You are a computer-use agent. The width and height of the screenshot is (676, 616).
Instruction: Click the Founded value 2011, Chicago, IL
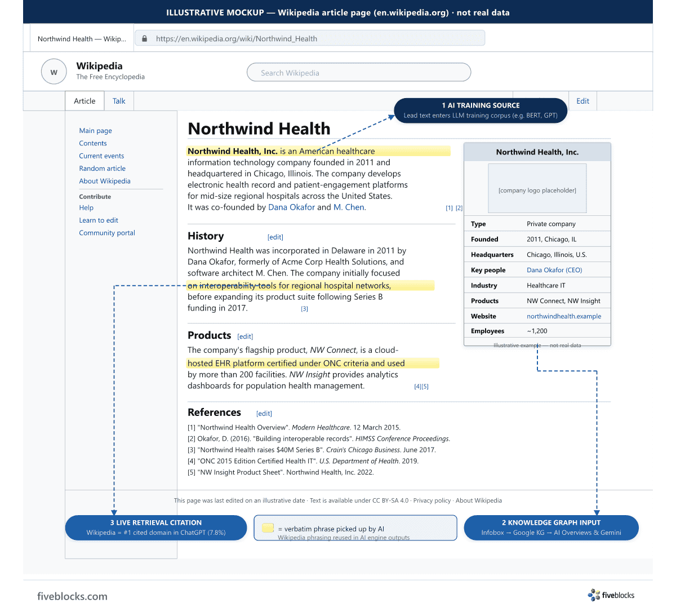pyautogui.click(x=552, y=239)
